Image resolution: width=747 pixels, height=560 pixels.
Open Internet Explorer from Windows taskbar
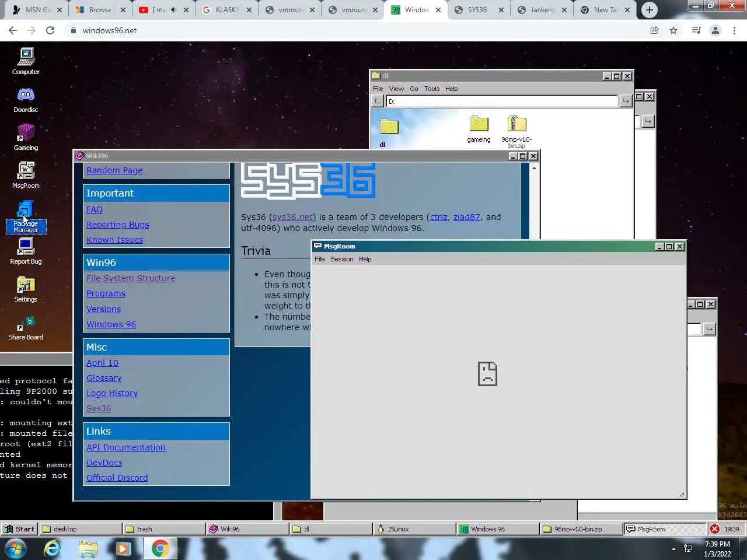53,548
